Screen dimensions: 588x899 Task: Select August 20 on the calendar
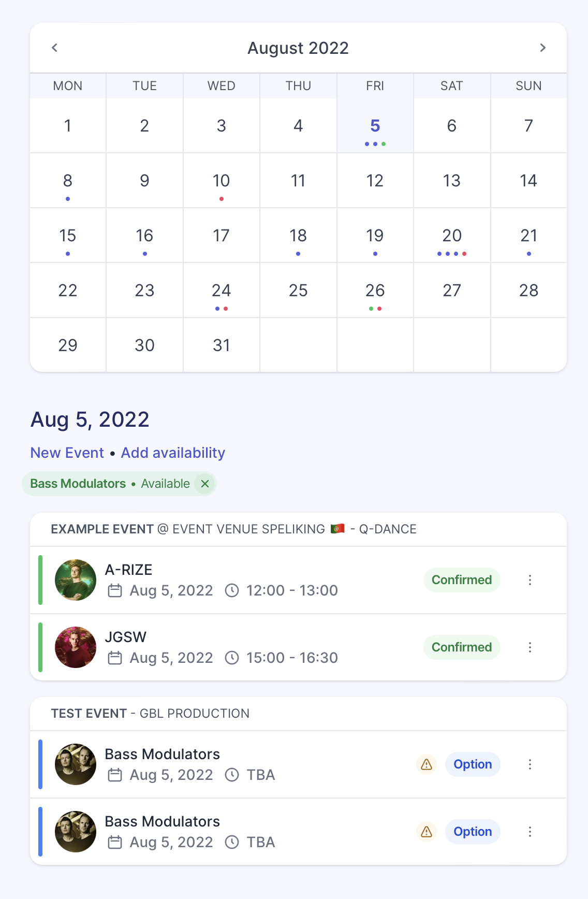coord(451,236)
